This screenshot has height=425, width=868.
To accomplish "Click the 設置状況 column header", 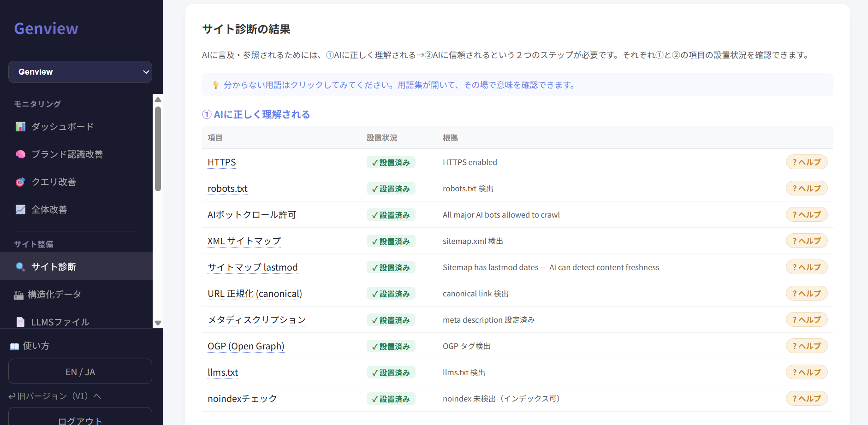I will pos(382,138).
